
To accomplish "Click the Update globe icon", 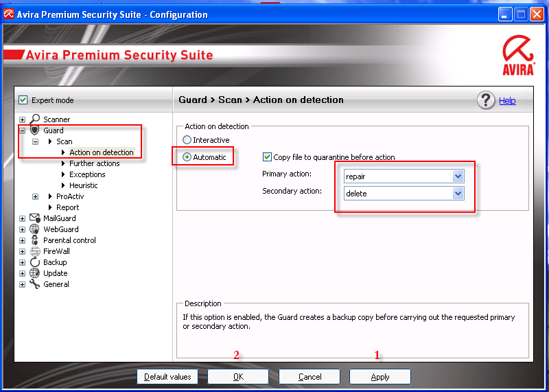I will pos(35,273).
